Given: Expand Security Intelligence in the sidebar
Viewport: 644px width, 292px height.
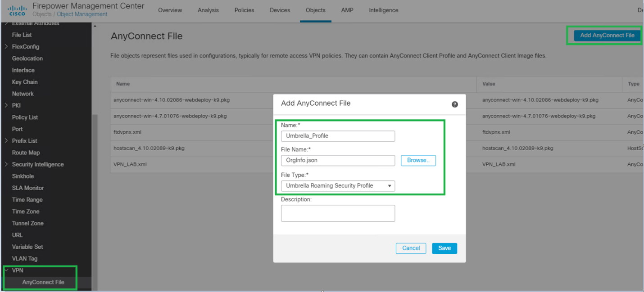Looking at the screenshot, I should tap(6, 164).
